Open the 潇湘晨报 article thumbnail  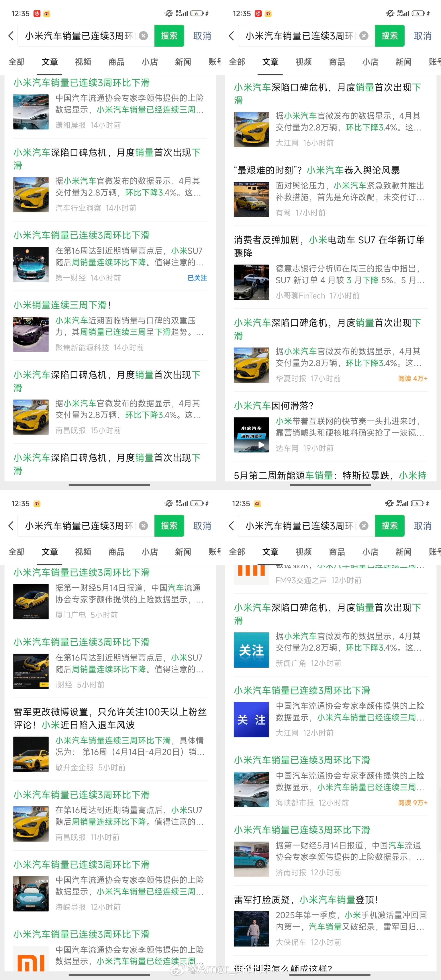pos(31,112)
